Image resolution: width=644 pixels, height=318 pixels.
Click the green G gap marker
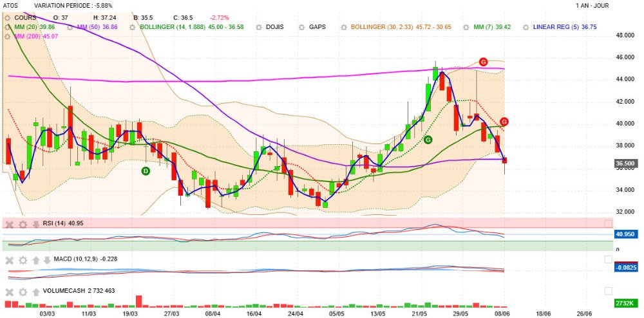(428, 140)
